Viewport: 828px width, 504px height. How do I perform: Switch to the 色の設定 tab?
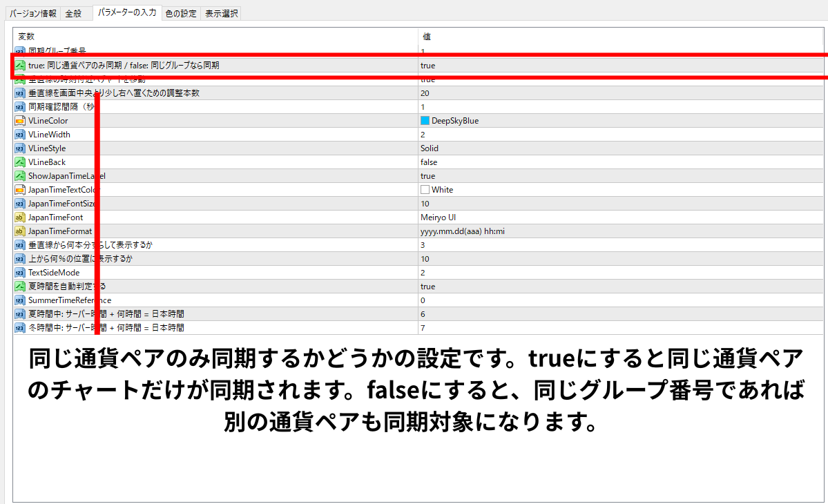(x=181, y=13)
